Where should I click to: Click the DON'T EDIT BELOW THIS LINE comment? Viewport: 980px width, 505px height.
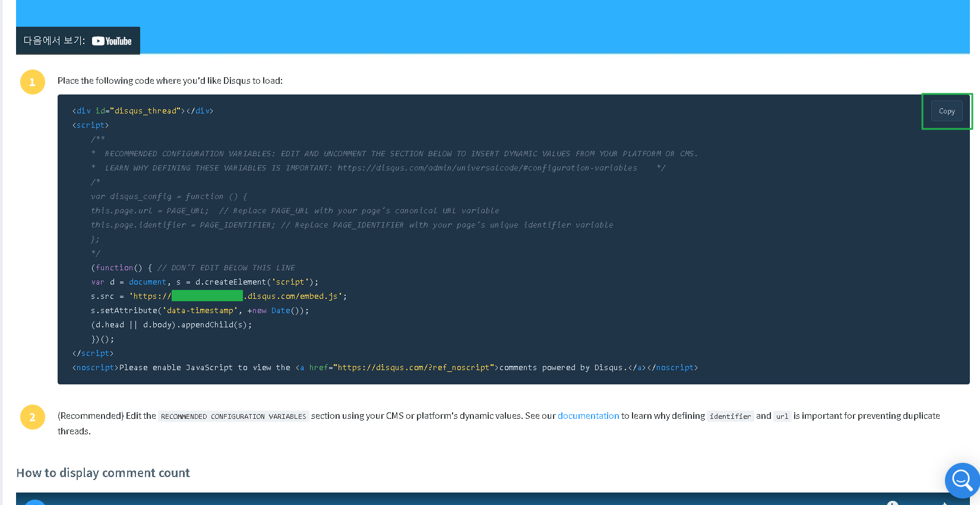tap(226, 268)
